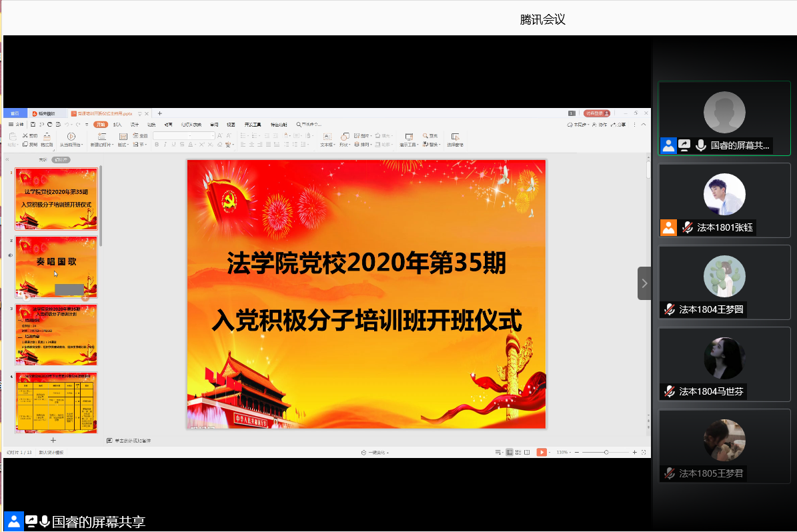
Task: Click the orange slideshow play button in status bar
Action: [542, 452]
